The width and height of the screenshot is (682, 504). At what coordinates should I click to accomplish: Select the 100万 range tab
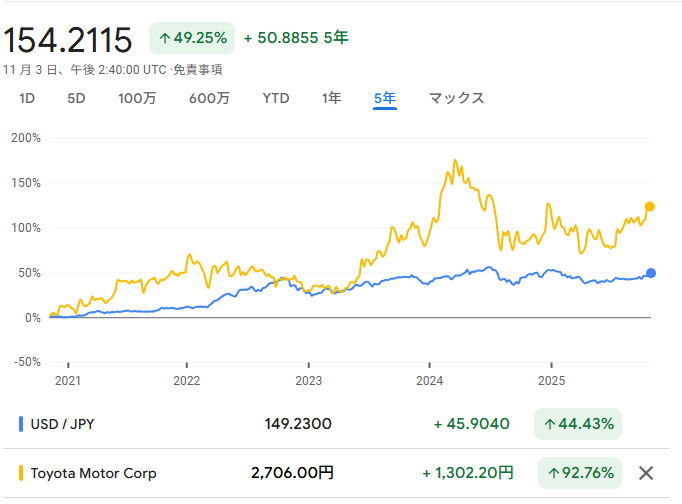[137, 98]
